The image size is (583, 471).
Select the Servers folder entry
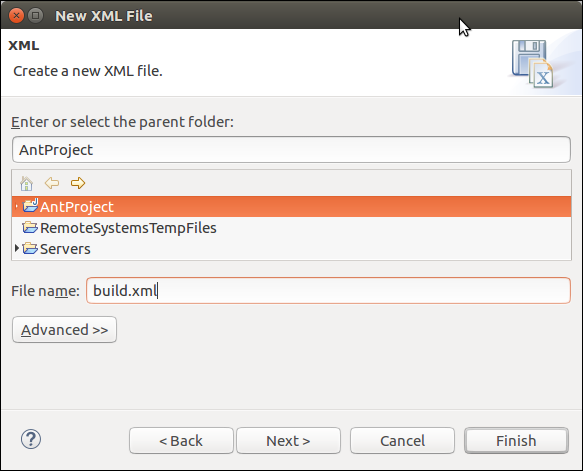pyautogui.click(x=65, y=249)
